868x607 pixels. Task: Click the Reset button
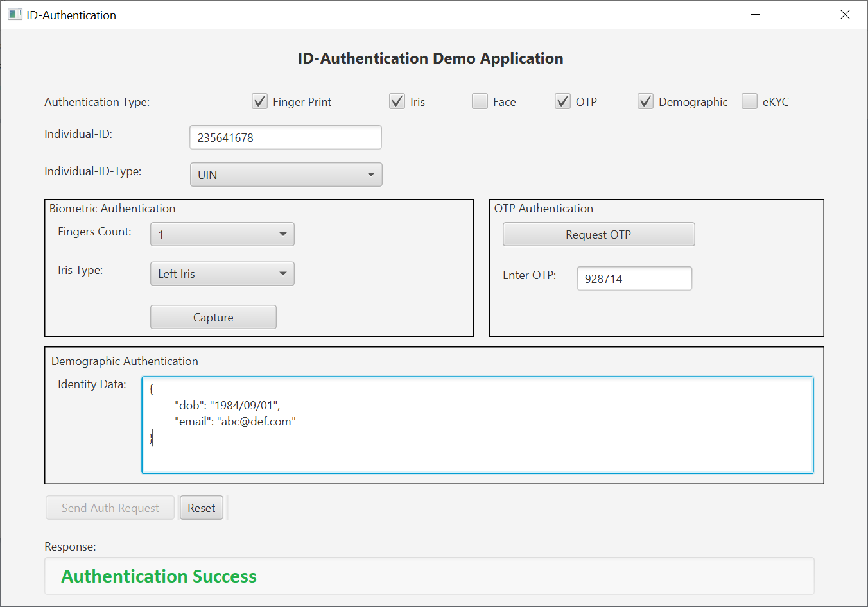pyautogui.click(x=202, y=508)
